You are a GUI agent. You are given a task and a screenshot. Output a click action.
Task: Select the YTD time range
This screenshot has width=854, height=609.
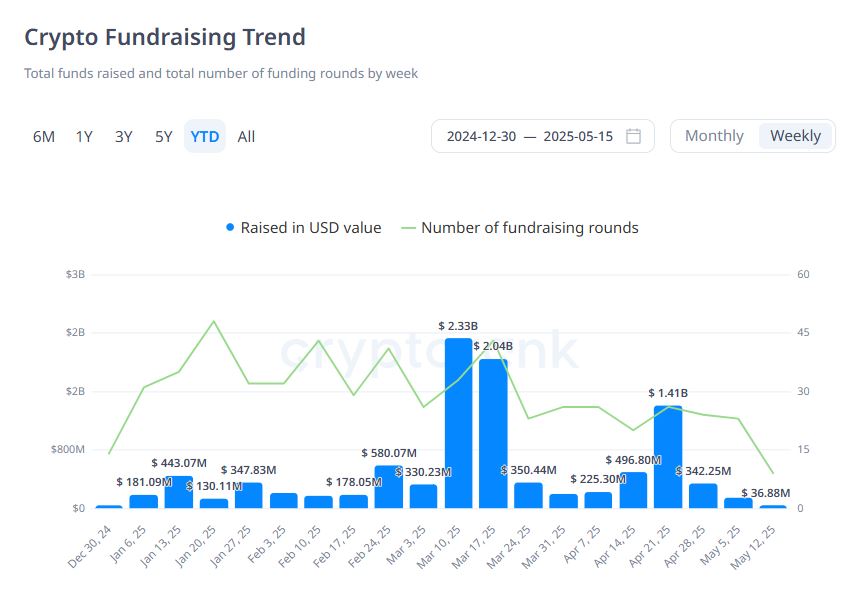coord(205,137)
